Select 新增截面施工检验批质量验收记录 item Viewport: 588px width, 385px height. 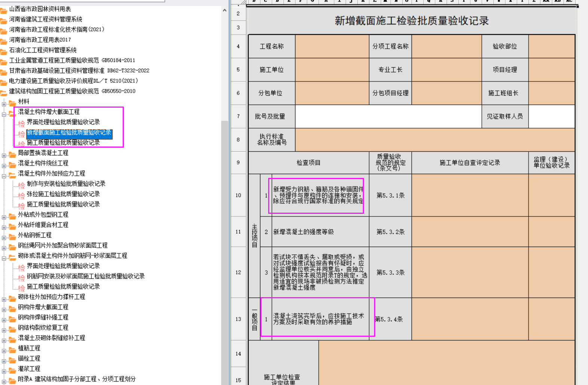(x=69, y=133)
